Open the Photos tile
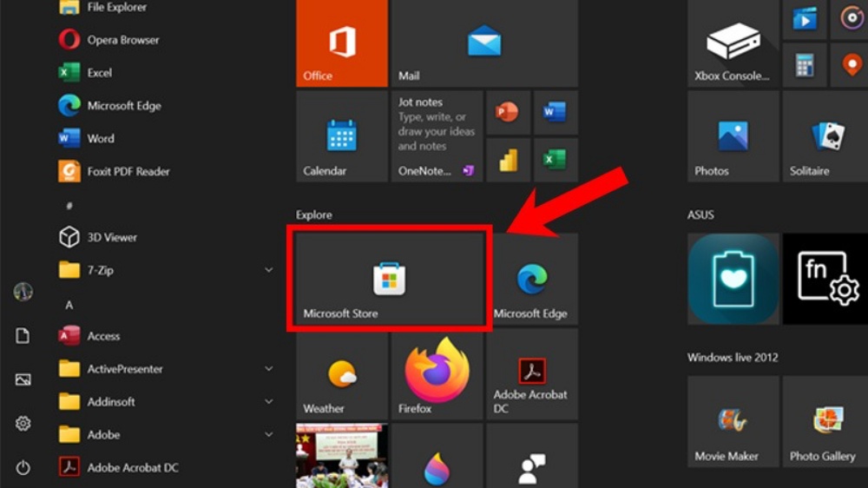 click(x=732, y=137)
